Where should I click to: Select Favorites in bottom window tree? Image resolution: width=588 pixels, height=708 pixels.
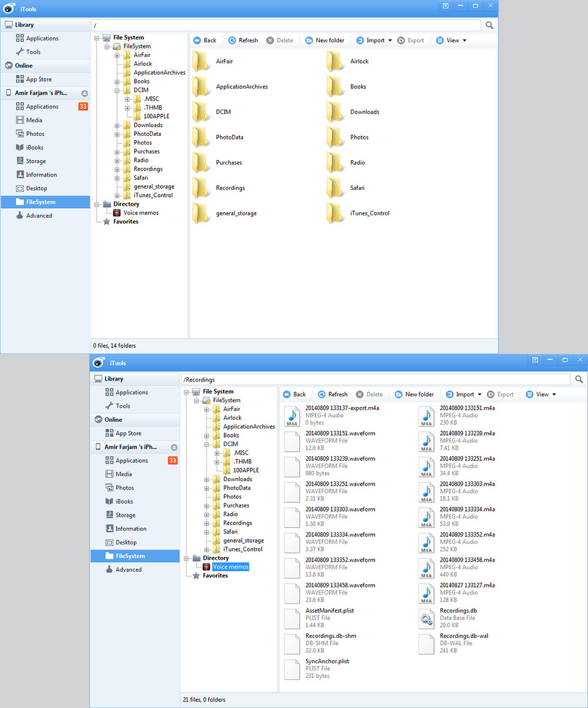click(x=216, y=576)
